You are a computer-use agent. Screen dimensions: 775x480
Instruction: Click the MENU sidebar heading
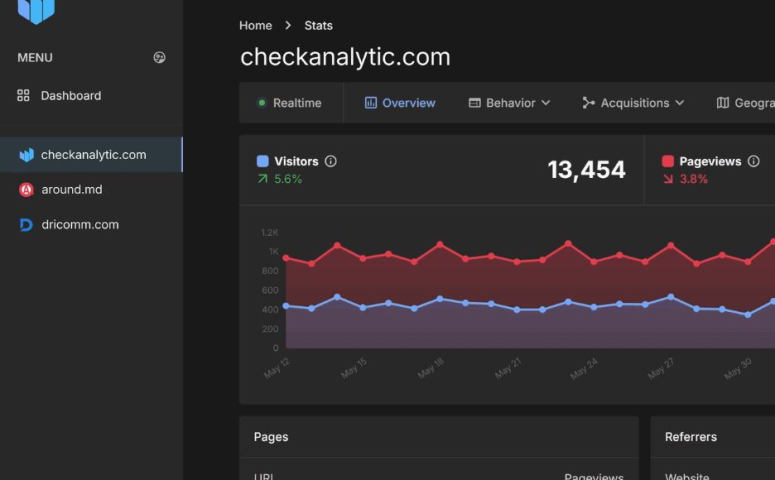35,58
